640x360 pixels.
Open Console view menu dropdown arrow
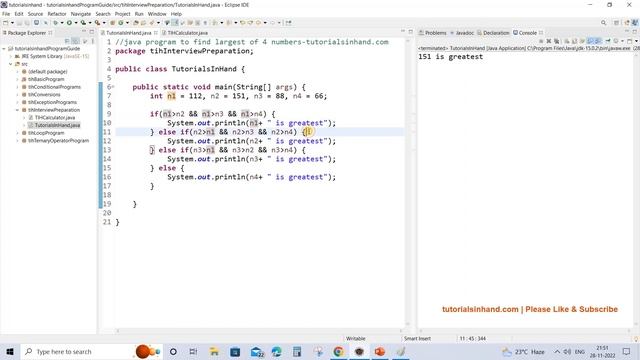pyautogui.click(x=636, y=41)
